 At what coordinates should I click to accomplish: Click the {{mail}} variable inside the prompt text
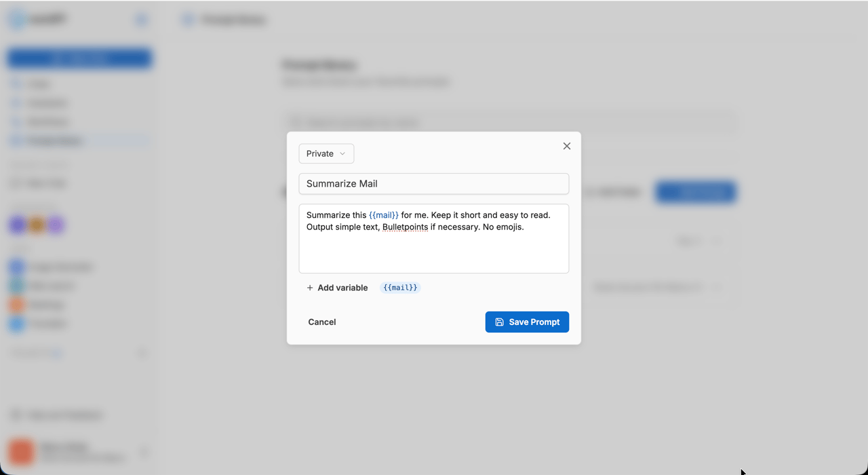tap(384, 215)
